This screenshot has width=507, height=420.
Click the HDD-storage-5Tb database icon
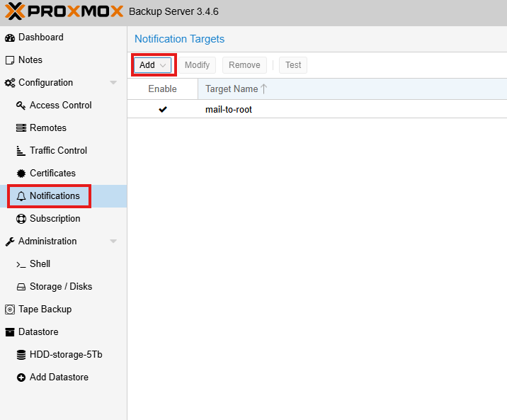(21, 355)
